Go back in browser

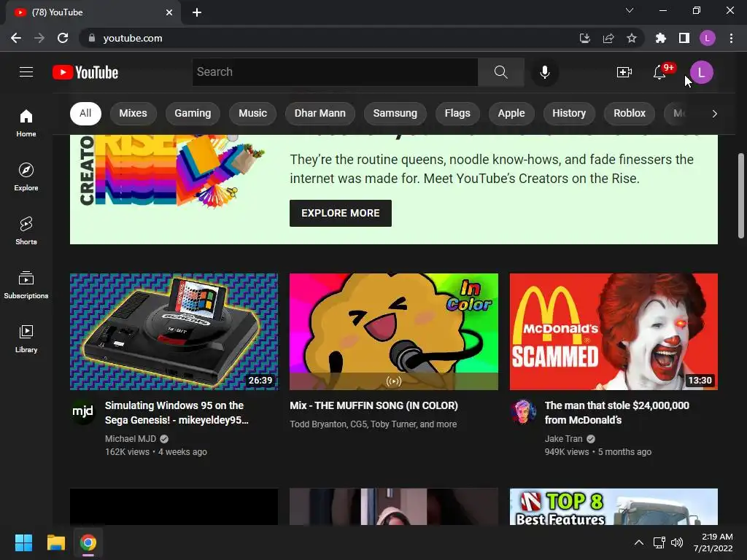16,38
